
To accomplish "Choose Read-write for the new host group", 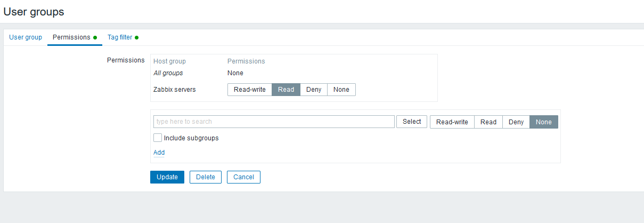I will point(452,122).
